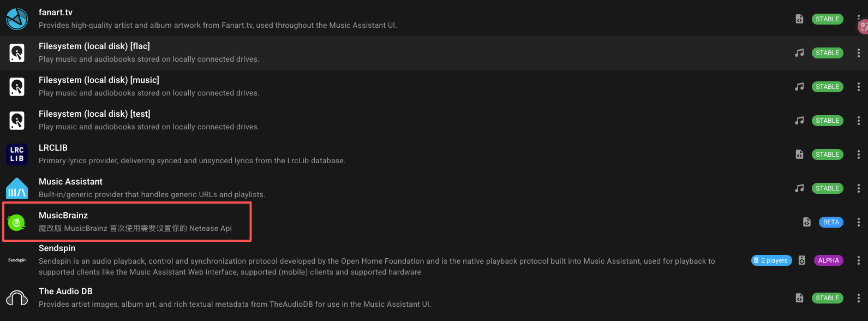The height and width of the screenshot is (321, 868).
Task: Click the metadata script icon on the LRCLIB row
Action: [799, 154]
